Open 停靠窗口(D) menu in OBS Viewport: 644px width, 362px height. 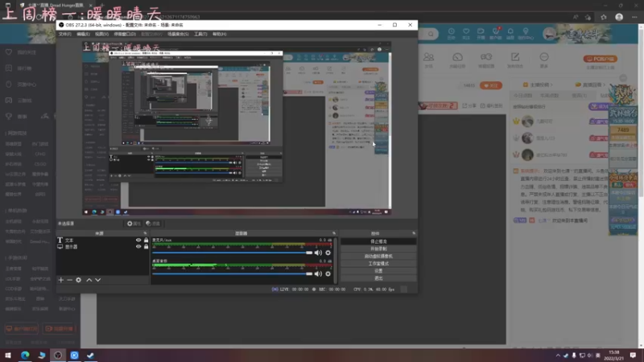125,34
